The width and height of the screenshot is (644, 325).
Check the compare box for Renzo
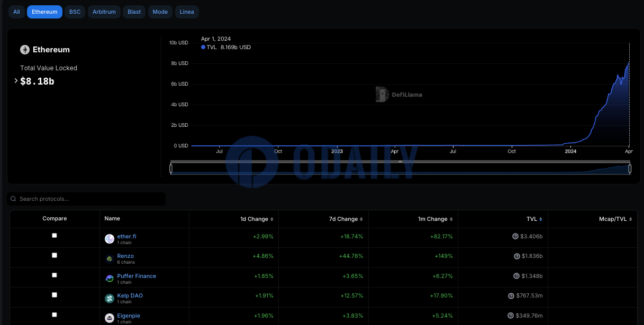click(55, 255)
